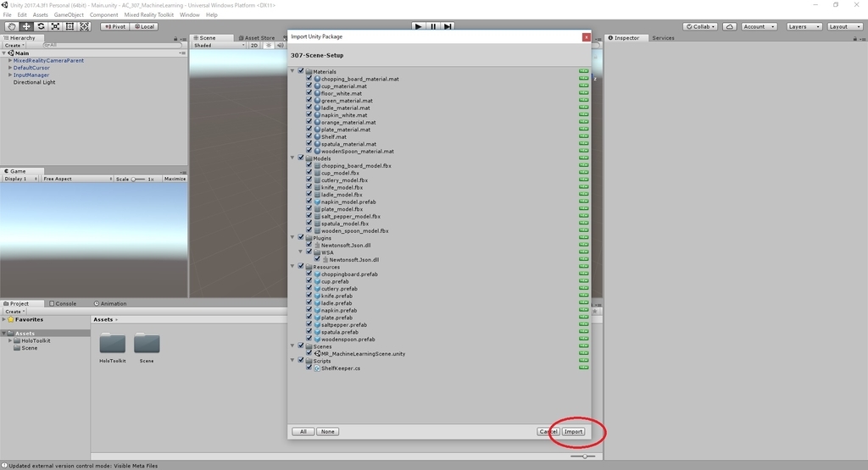This screenshot has width=868, height=470.
Task: Uncheck the Models folder checkbox
Action: [x=301, y=158]
